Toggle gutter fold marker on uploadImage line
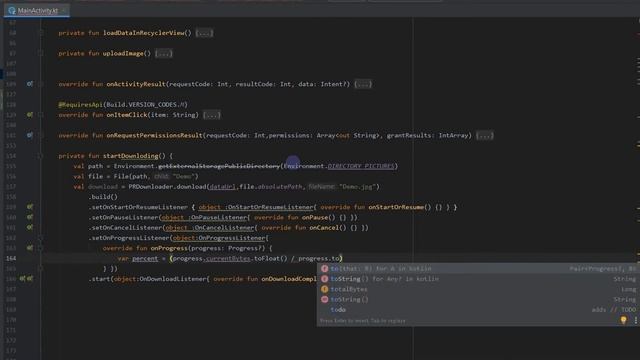The image size is (640, 360). pos(40,53)
